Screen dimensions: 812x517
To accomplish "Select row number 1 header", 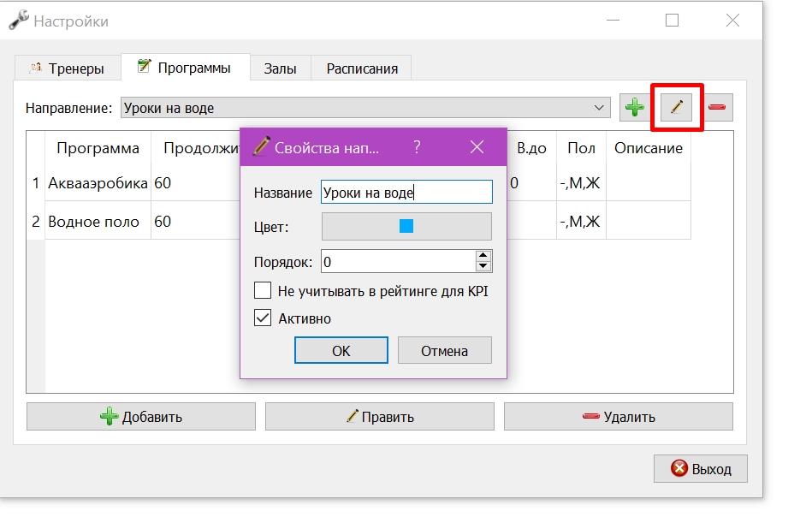I will [x=35, y=183].
